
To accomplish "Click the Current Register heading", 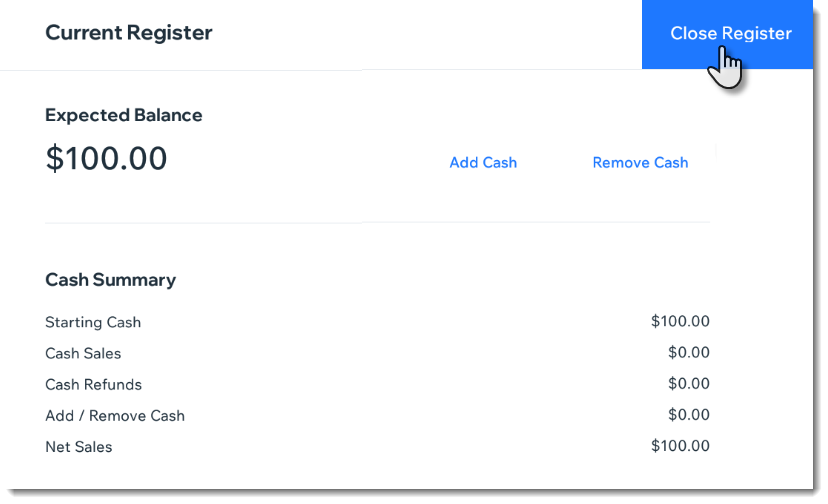I will tap(129, 33).
